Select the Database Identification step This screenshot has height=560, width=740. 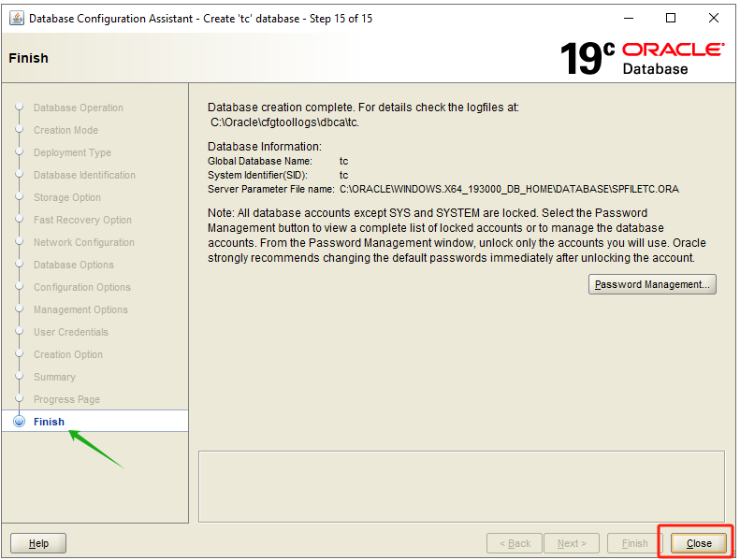tap(84, 175)
